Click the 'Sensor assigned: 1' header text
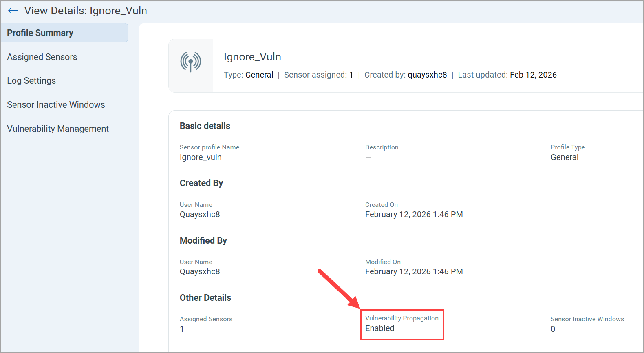The width and height of the screenshot is (644, 353). pos(318,75)
